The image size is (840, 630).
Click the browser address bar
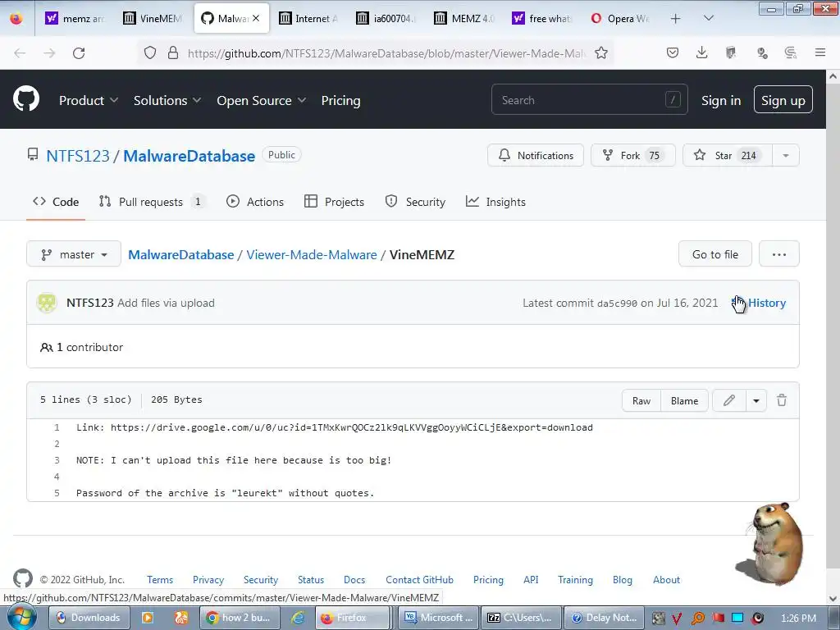[375, 53]
